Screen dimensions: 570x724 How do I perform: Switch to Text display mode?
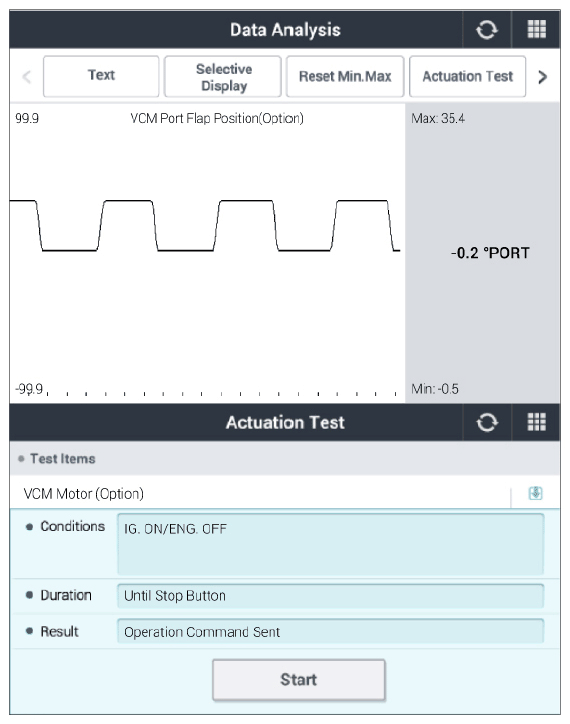[101, 76]
